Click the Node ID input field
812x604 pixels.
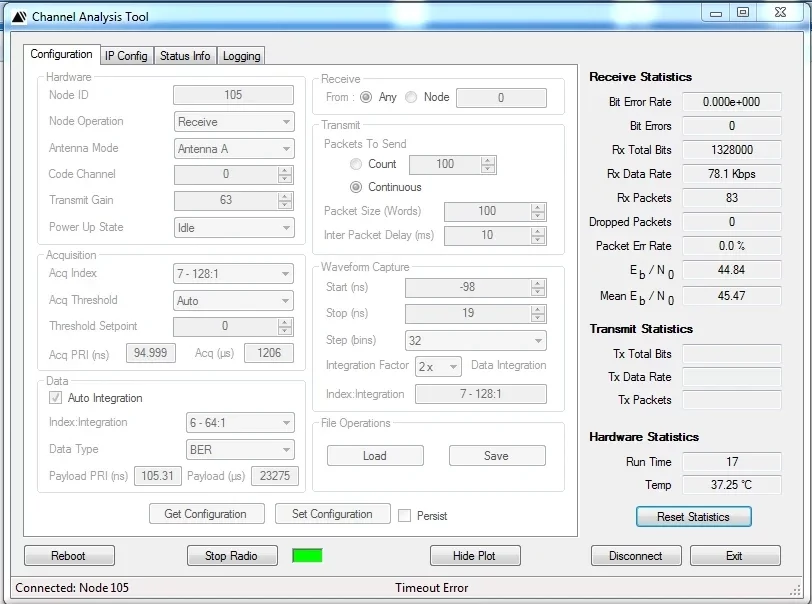(x=233, y=95)
